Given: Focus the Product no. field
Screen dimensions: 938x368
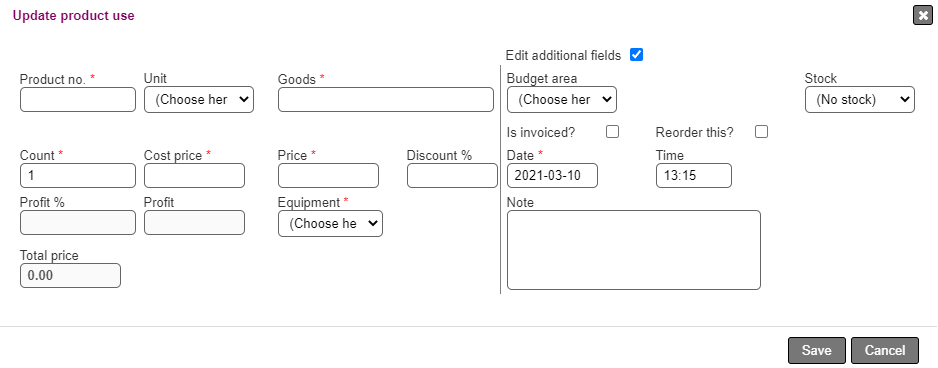Looking at the screenshot, I should pos(78,99).
